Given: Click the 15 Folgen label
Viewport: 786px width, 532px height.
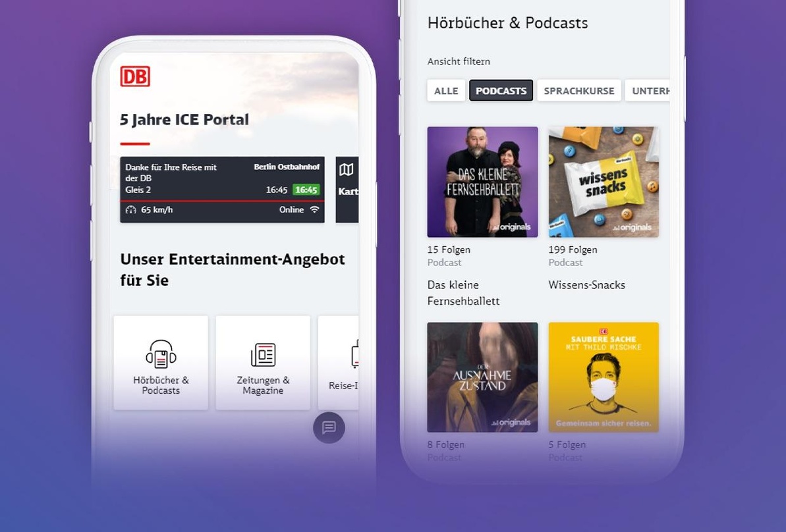Looking at the screenshot, I should pos(449,250).
